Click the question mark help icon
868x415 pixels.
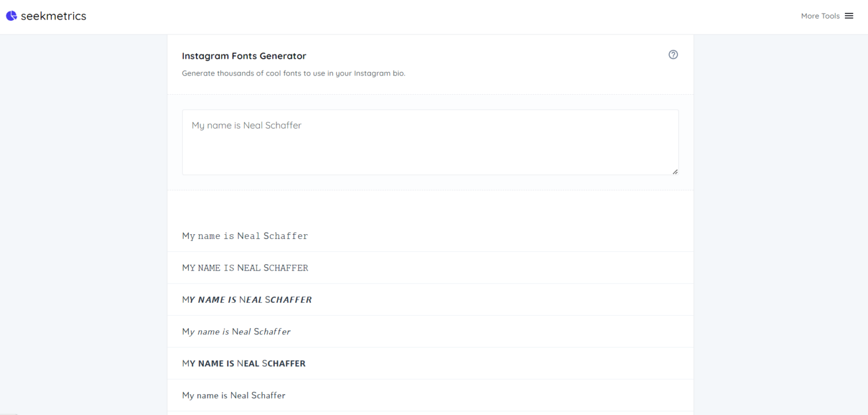[x=673, y=54]
